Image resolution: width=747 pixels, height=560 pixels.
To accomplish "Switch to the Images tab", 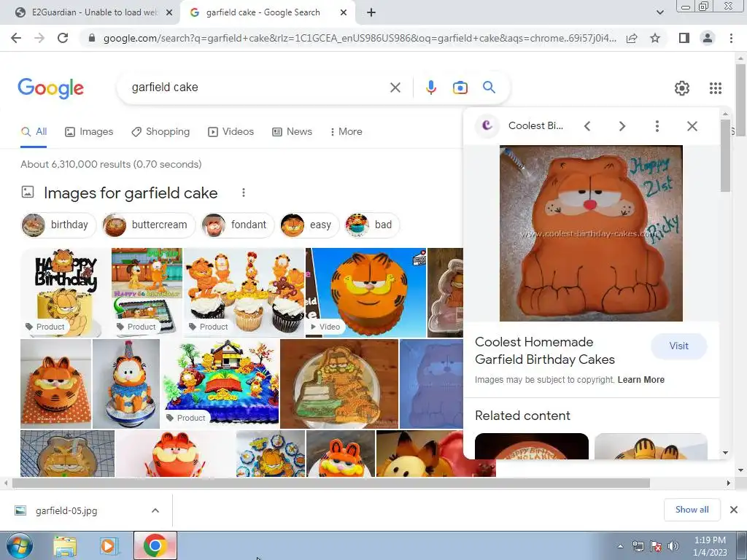I will click(89, 131).
